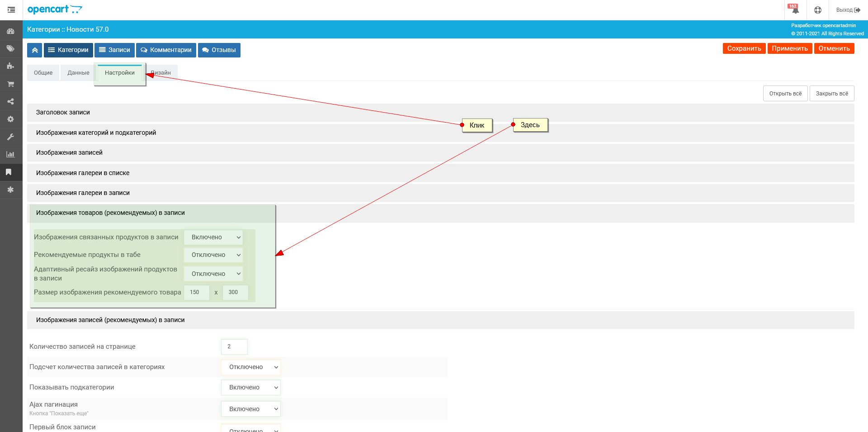
Task: Click the Сохранить button
Action: pos(744,48)
